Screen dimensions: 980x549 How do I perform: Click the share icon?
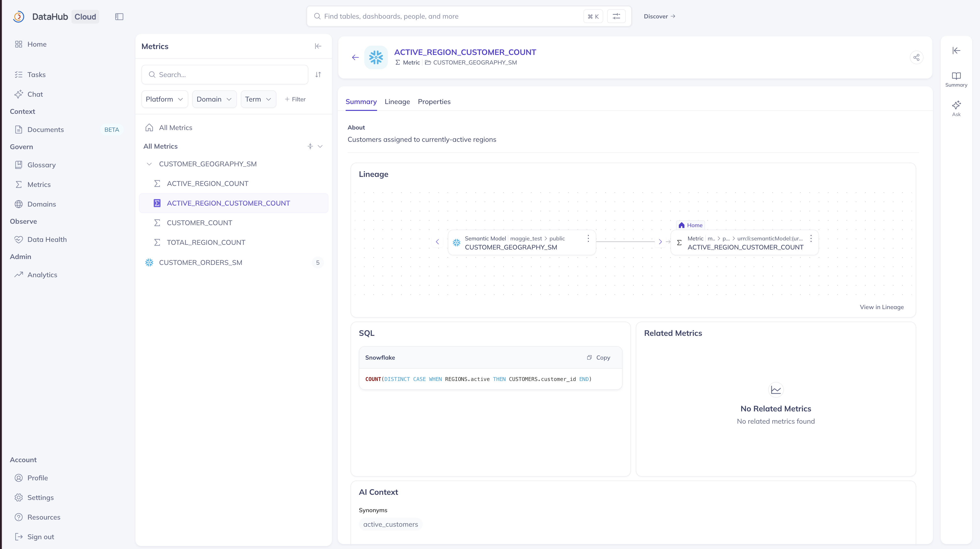tap(916, 57)
